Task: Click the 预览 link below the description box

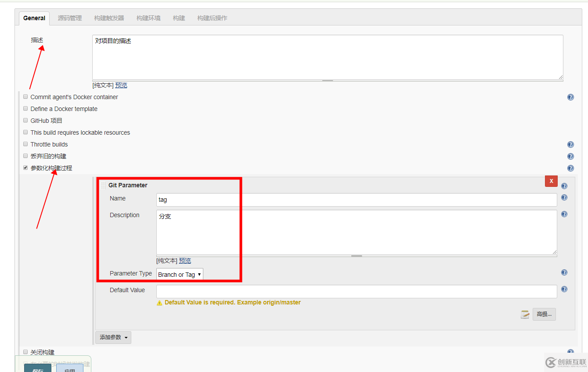Action: click(x=121, y=85)
